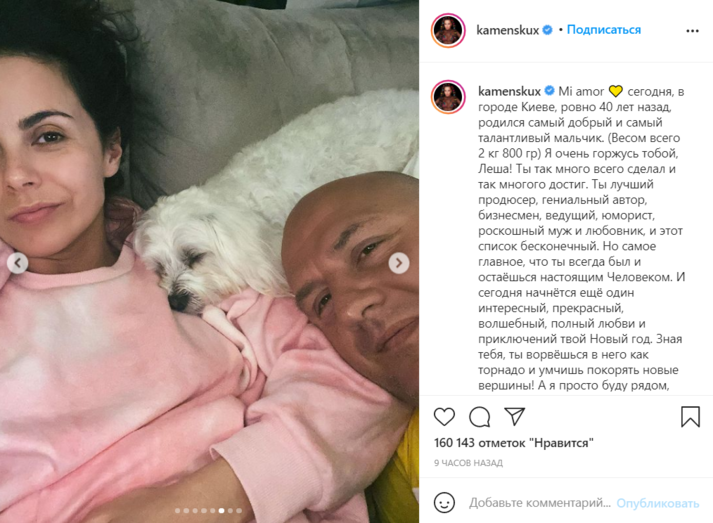Share the post with paper plane icon
The width and height of the screenshot is (713, 523).
click(x=515, y=416)
